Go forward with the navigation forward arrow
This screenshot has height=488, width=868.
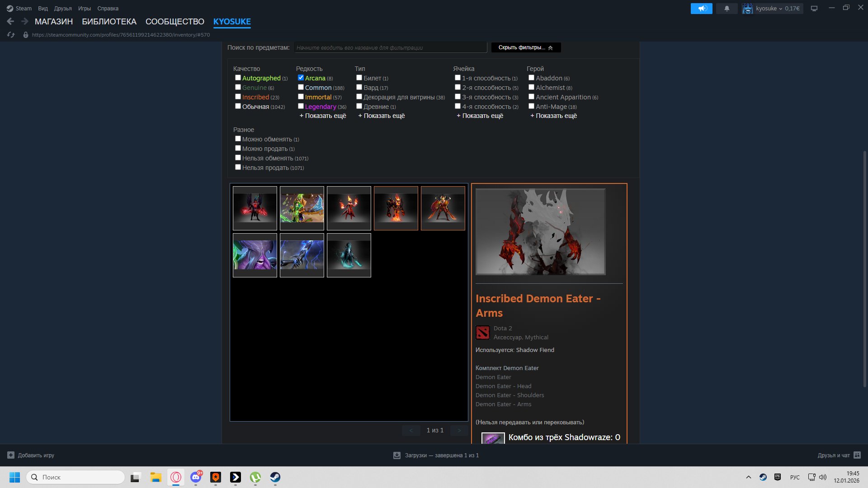(x=25, y=21)
